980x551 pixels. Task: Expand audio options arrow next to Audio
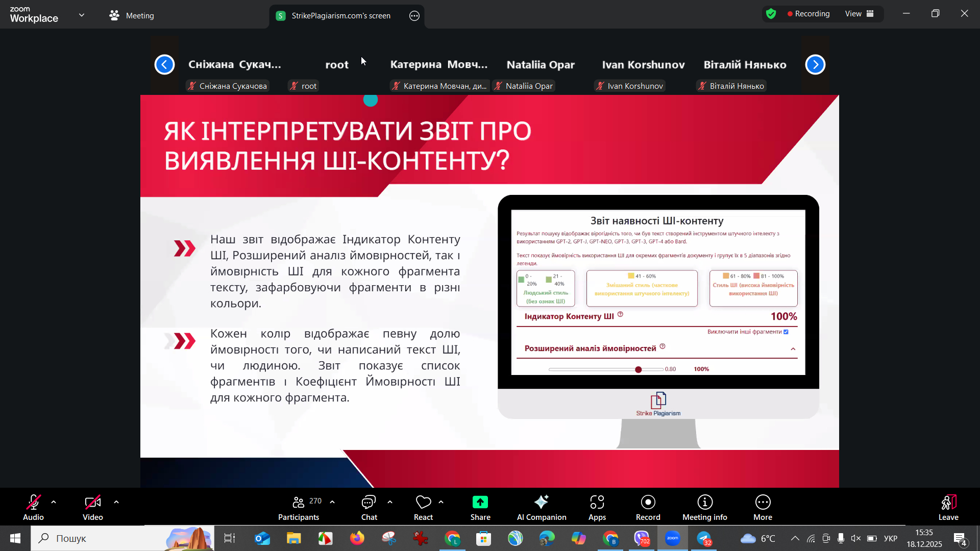point(54,502)
